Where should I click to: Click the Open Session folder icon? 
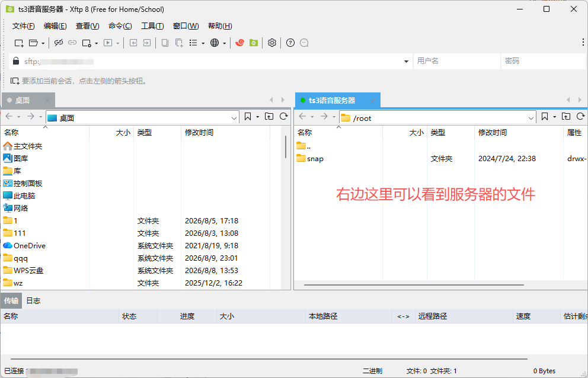point(33,43)
